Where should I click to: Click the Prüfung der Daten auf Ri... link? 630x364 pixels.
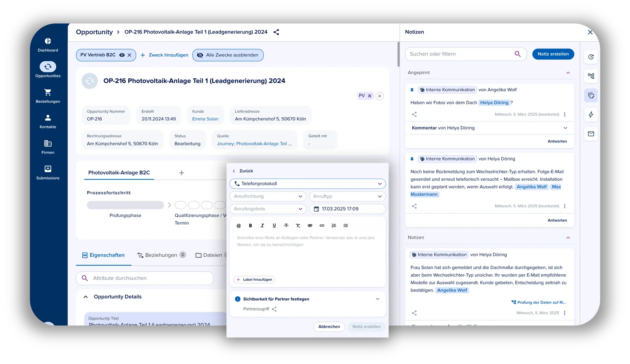[539, 303]
